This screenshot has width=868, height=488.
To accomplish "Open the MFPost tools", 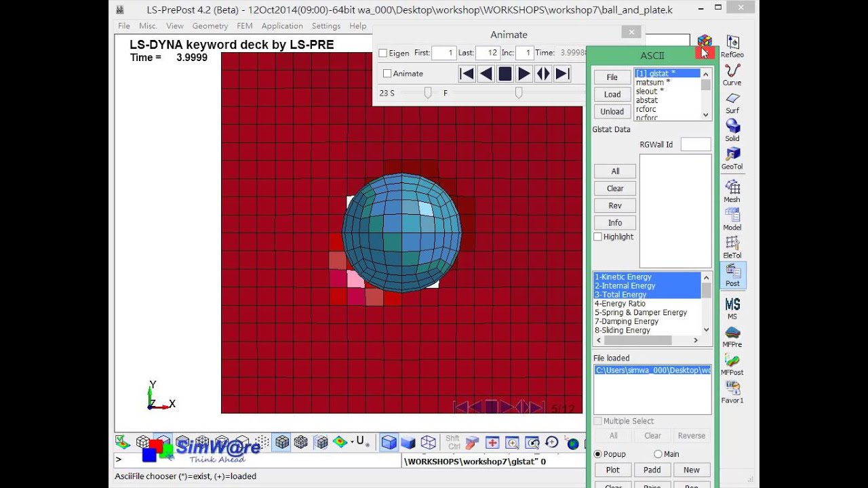I will (x=732, y=365).
